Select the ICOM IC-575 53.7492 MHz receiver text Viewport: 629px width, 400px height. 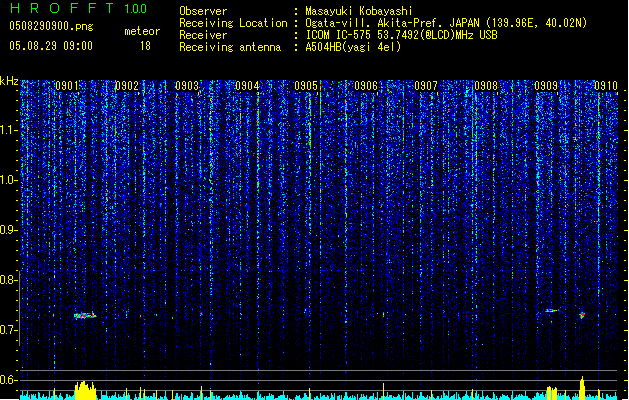(401, 35)
